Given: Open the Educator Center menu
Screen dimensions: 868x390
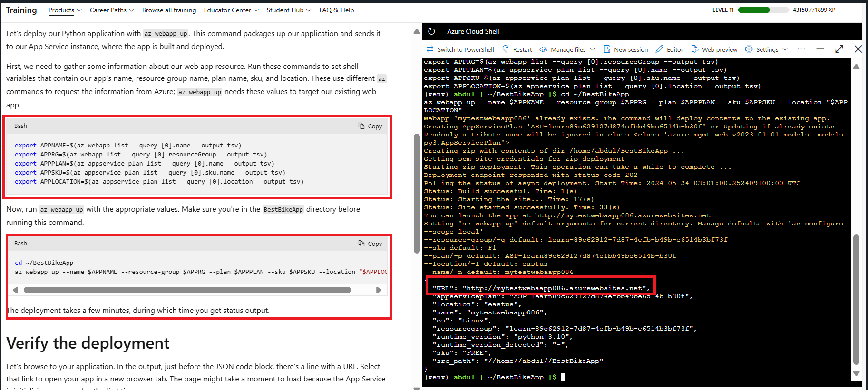Looking at the screenshot, I should [231, 10].
